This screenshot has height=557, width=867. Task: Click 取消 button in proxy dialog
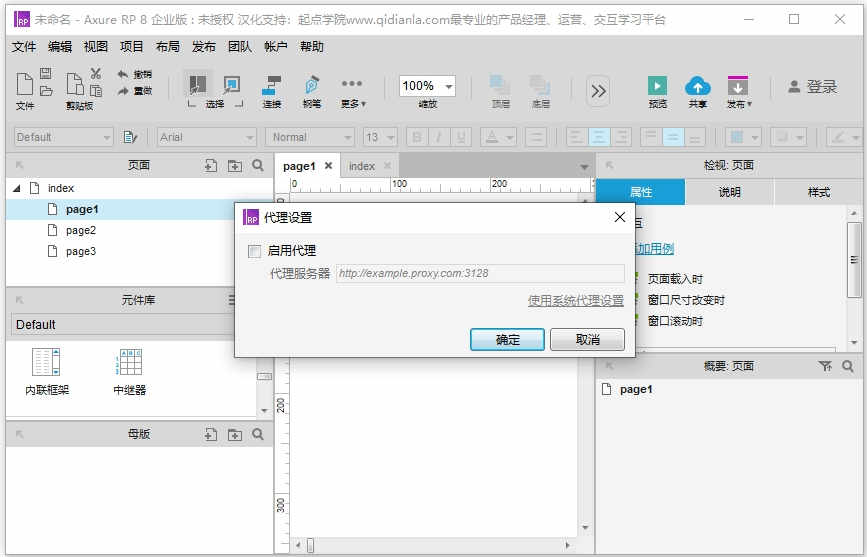[x=587, y=340]
